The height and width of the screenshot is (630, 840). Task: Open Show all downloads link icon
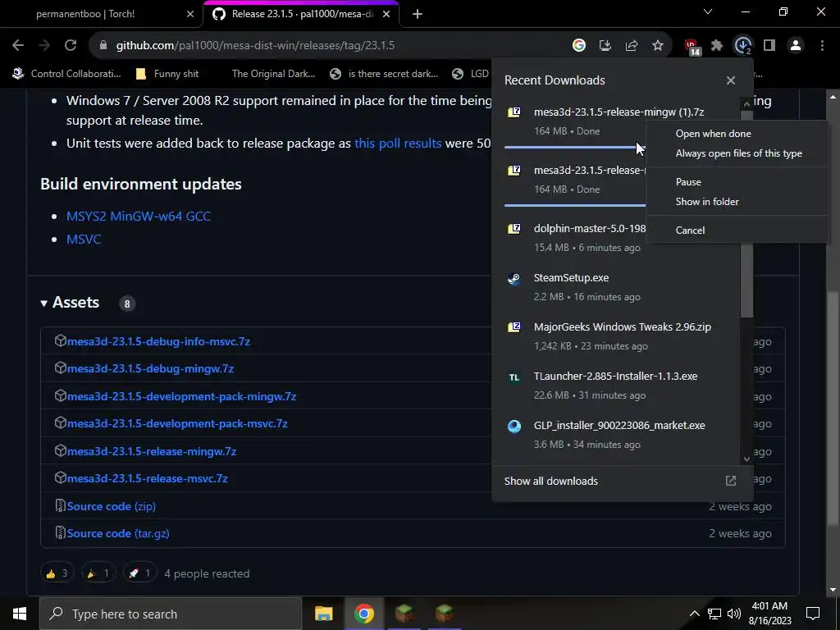click(731, 481)
